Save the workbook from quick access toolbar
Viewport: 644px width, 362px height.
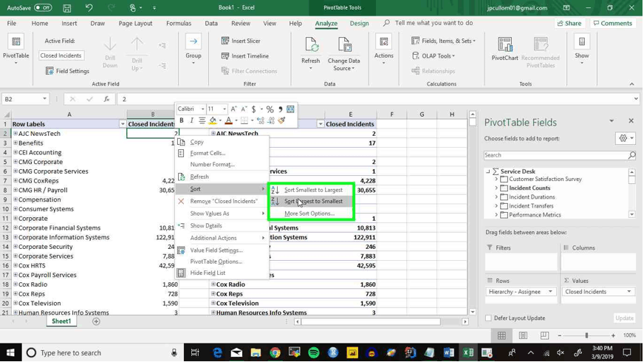pyautogui.click(x=67, y=8)
